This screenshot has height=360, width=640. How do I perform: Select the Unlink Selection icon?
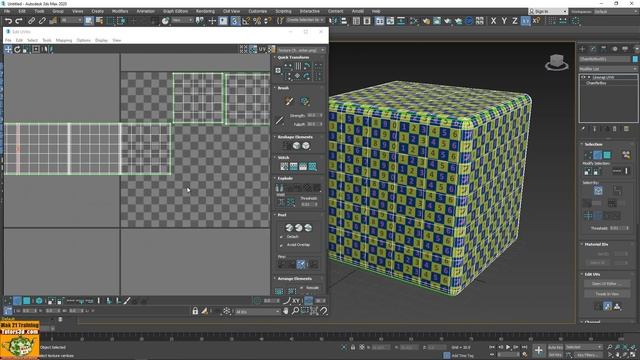coord(42,21)
